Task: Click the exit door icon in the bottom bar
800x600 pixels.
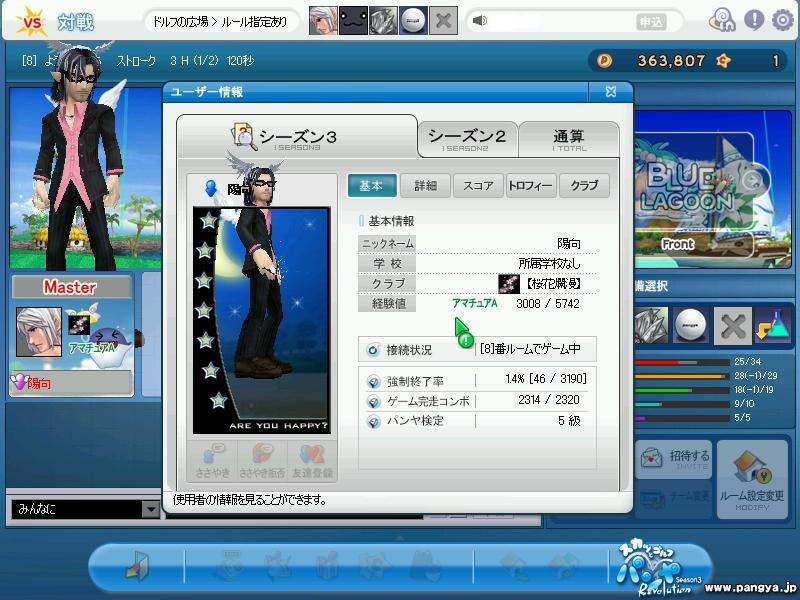Action: point(137,566)
